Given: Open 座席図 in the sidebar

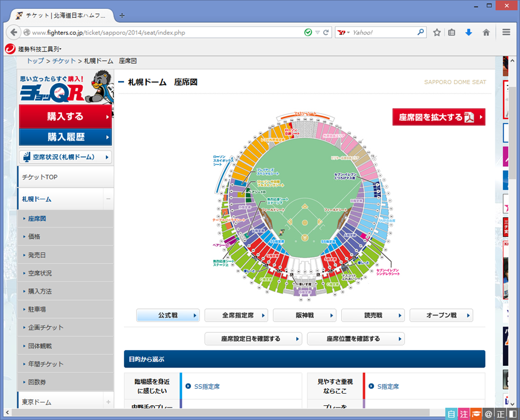Looking at the screenshot, I should pos(65,219).
